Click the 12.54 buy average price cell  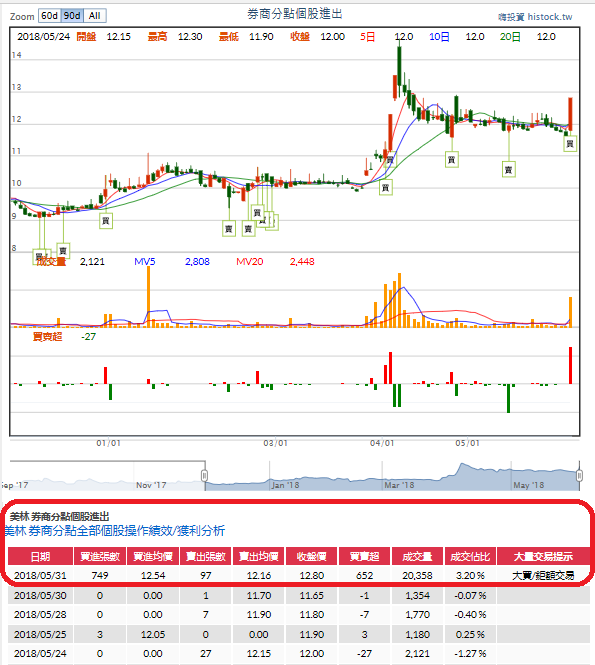point(153,576)
